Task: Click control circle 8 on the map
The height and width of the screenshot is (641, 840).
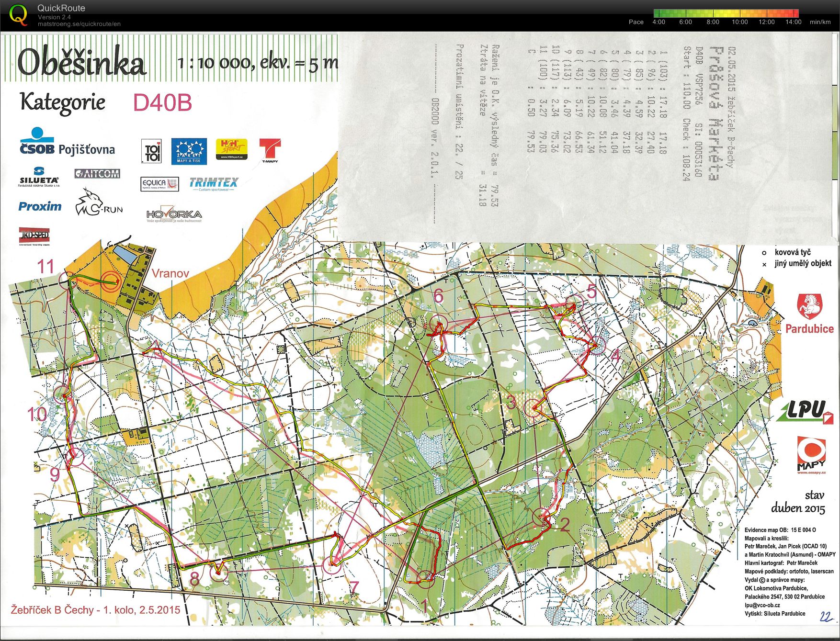Action: (x=219, y=572)
